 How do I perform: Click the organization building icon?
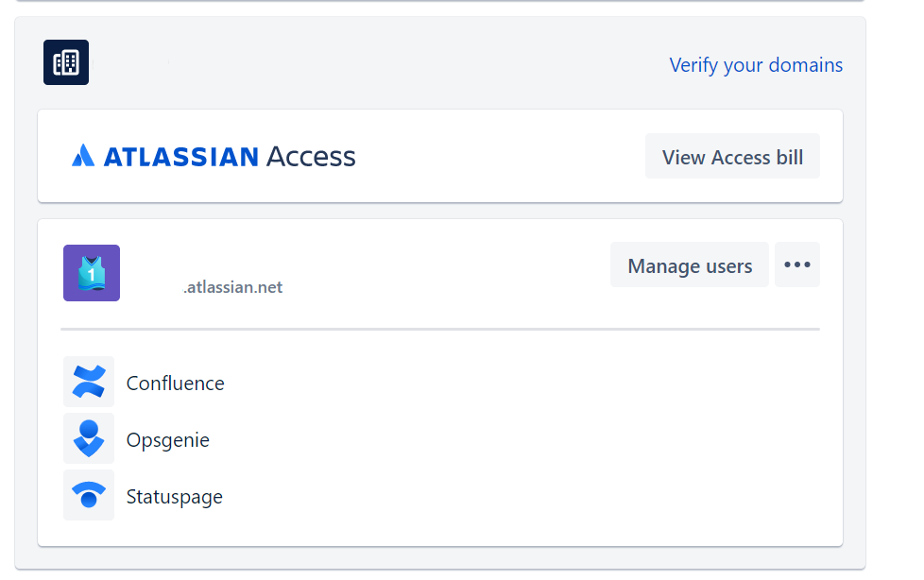tap(66, 62)
